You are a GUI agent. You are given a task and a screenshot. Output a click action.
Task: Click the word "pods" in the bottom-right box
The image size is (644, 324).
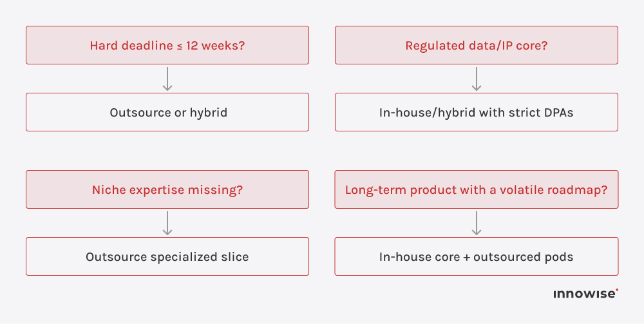pos(558,257)
